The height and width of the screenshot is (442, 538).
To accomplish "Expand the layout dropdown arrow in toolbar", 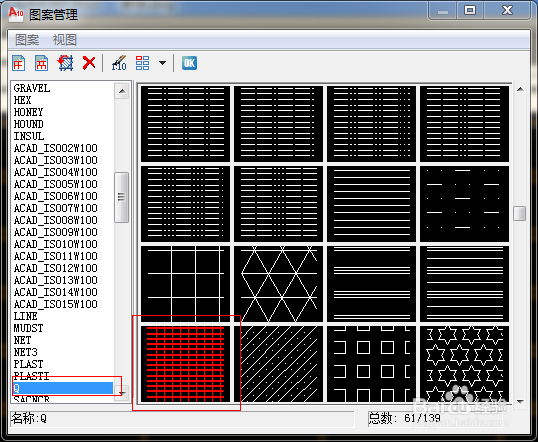I will pyautogui.click(x=163, y=63).
